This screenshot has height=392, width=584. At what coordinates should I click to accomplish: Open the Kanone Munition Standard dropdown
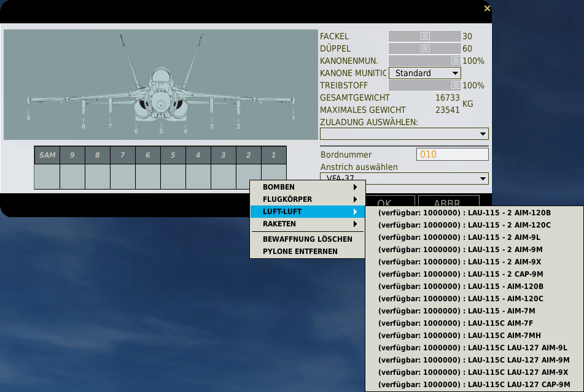click(424, 73)
